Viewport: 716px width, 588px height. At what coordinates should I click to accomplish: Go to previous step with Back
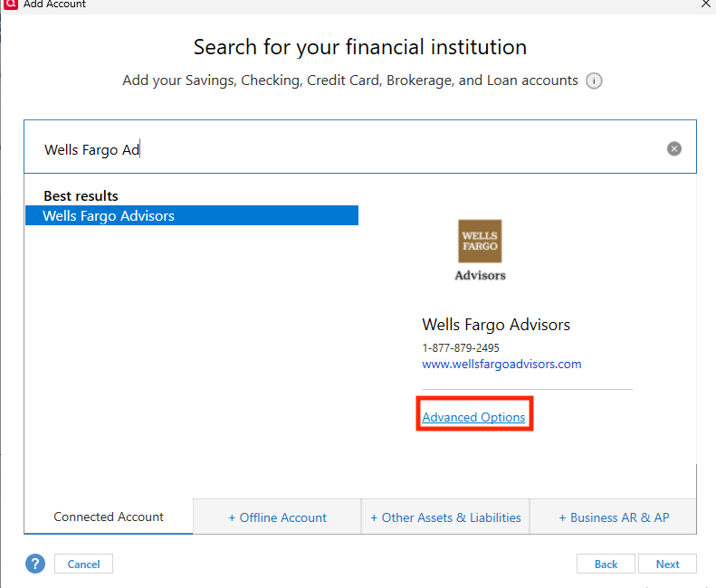(606, 564)
